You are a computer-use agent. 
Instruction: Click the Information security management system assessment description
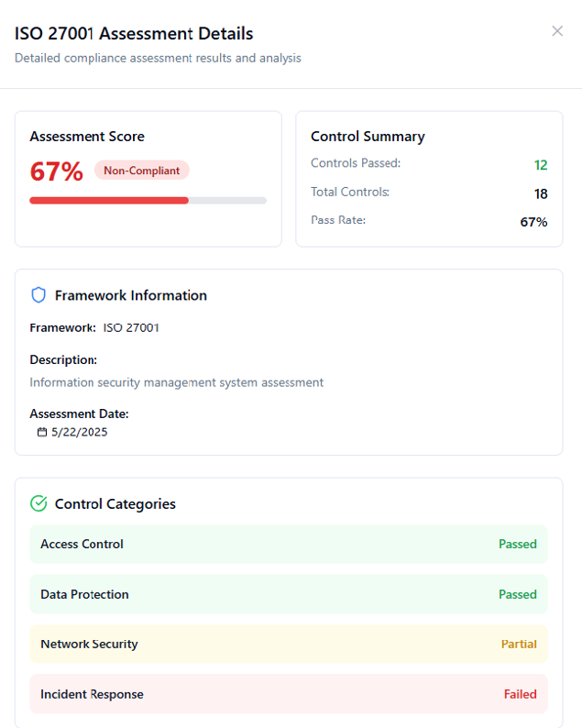pos(176,382)
